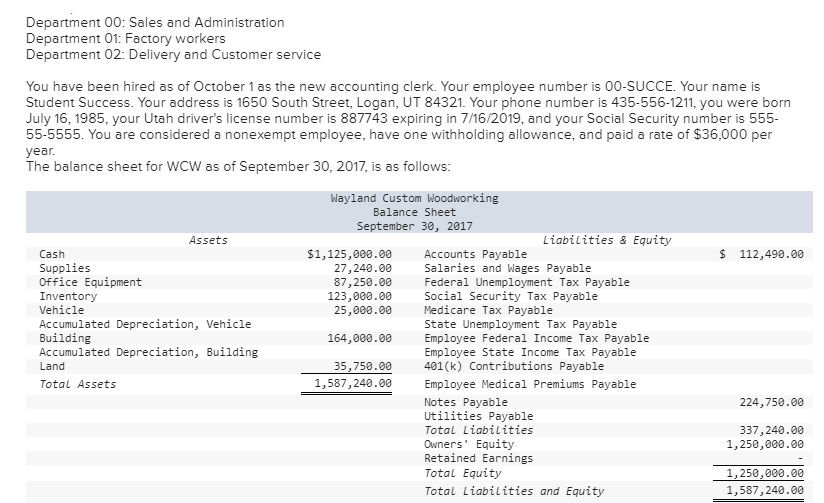Select the Inventory amount 123,000.00
824x503 pixels.
(360, 296)
